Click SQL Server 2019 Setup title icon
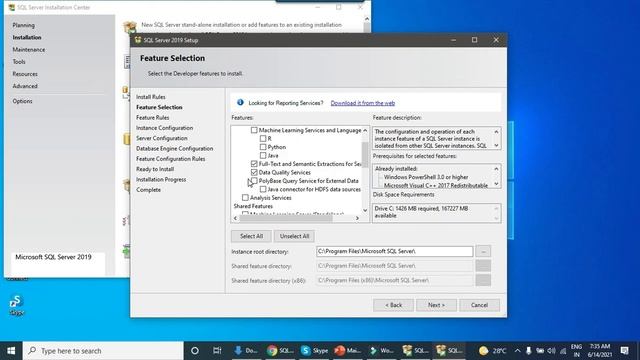 138,40
